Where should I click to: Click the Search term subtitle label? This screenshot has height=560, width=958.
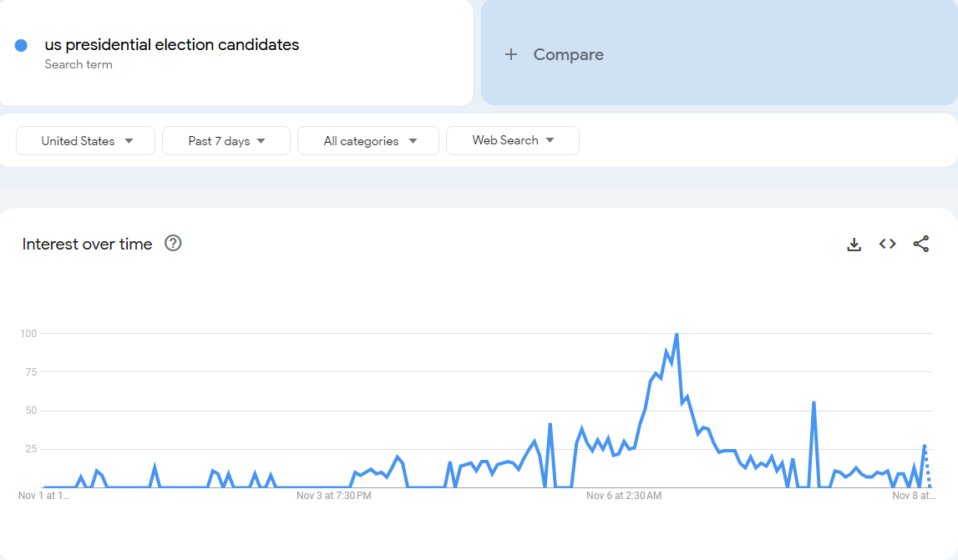coord(79,64)
